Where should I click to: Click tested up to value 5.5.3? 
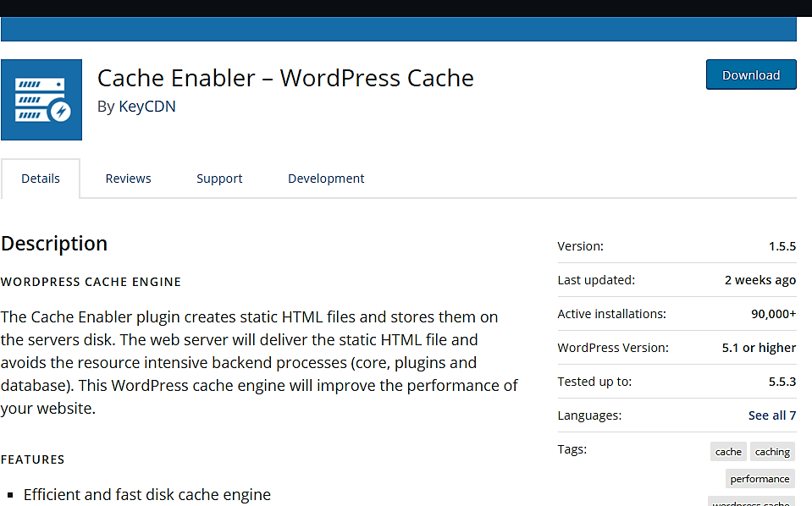point(782,382)
